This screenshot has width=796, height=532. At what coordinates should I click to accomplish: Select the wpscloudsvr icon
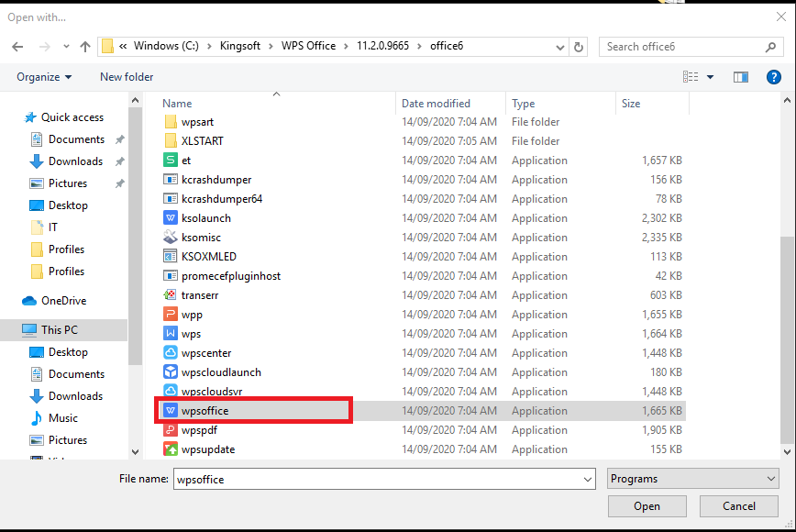pyautogui.click(x=171, y=390)
